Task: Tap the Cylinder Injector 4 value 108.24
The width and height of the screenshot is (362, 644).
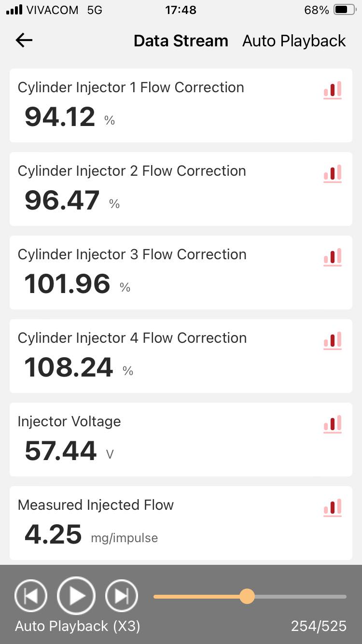Action: pos(69,368)
